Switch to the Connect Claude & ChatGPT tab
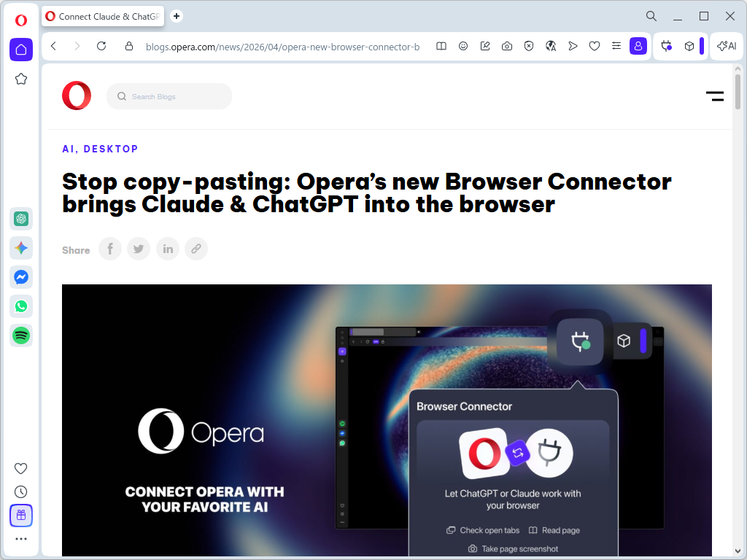The height and width of the screenshot is (560, 747). coord(102,16)
